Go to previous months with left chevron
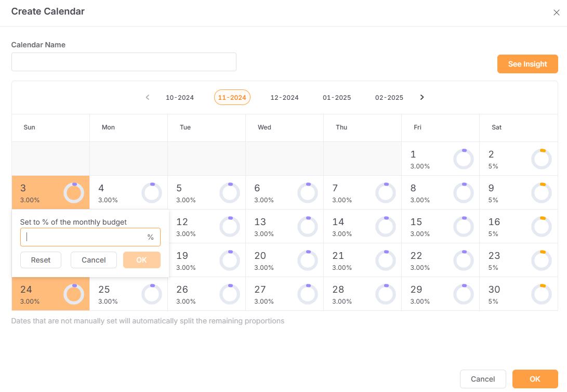The height and width of the screenshot is (392, 567). pos(148,97)
